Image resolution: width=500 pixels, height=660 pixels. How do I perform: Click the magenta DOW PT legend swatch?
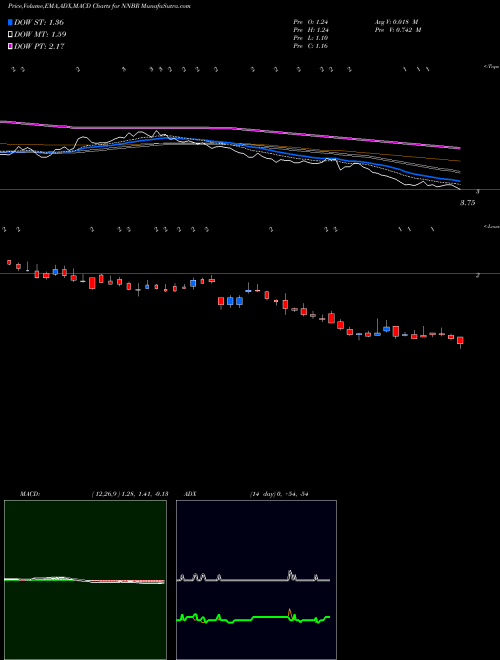(11, 47)
